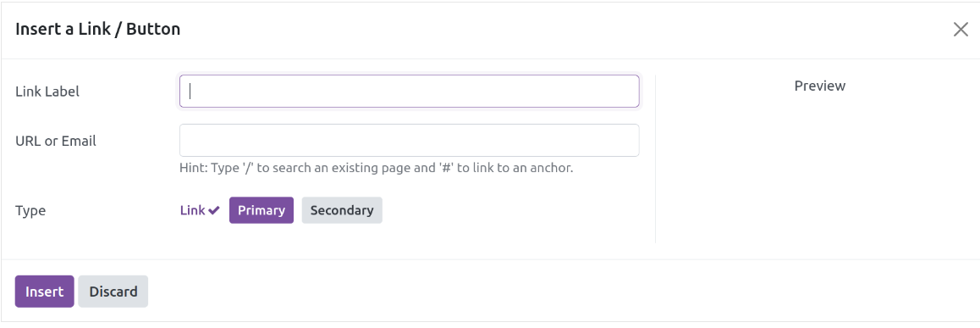980x328 pixels.
Task: Close the Insert a Link dialog
Action: (x=961, y=30)
